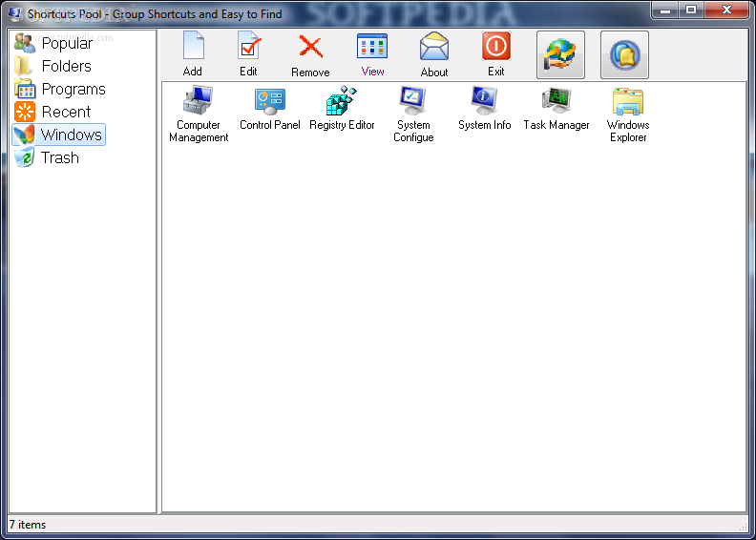Click the Programs group calendar icon

(25, 89)
